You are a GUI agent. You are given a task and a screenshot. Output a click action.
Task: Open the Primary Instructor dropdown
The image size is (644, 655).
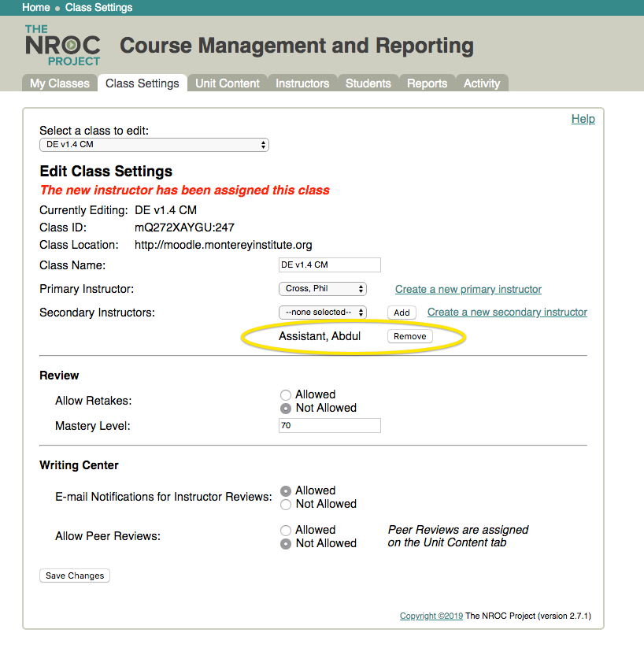[323, 289]
